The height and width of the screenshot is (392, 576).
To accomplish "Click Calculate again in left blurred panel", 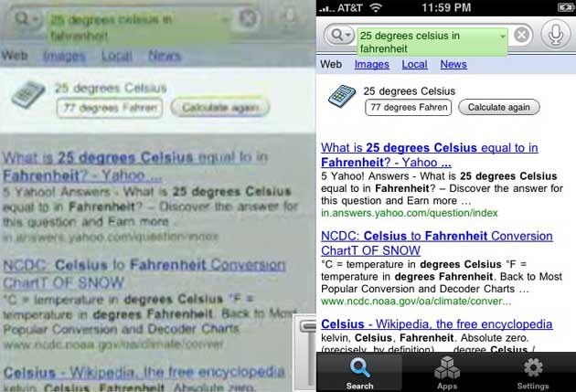I will coord(220,108).
